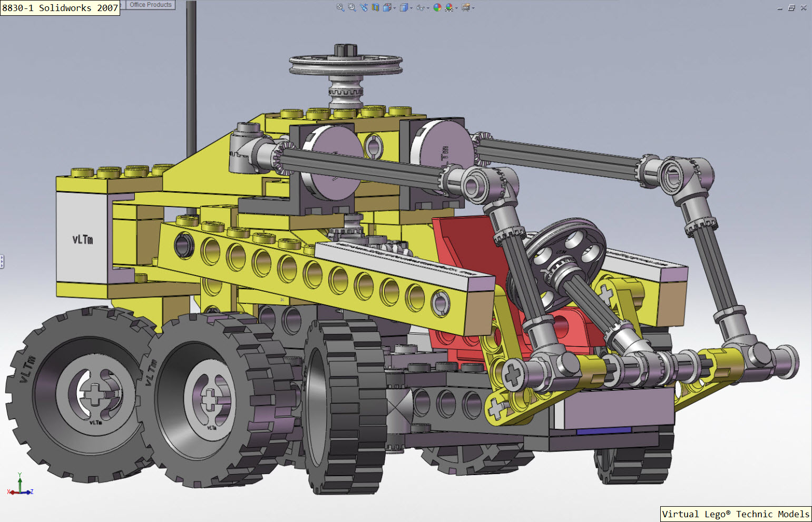Click the Apply Scene icon
The height and width of the screenshot is (522, 812).
click(x=449, y=7)
